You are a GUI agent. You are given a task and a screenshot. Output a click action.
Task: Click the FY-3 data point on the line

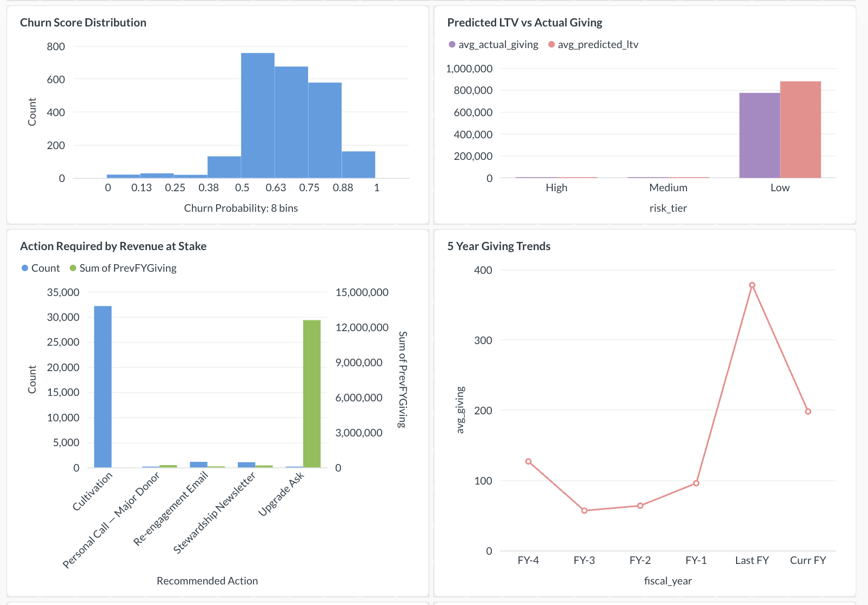point(584,510)
